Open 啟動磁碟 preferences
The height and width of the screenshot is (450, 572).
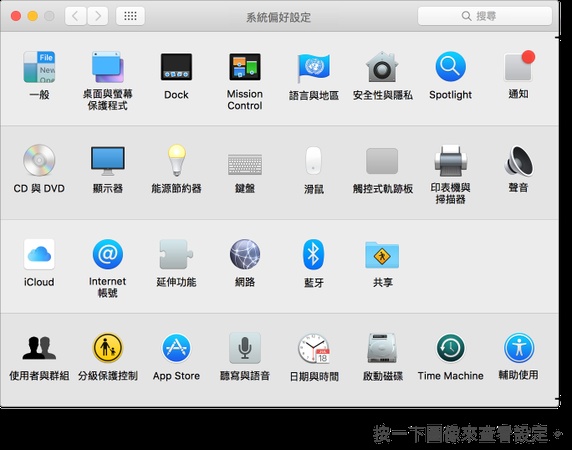382,348
